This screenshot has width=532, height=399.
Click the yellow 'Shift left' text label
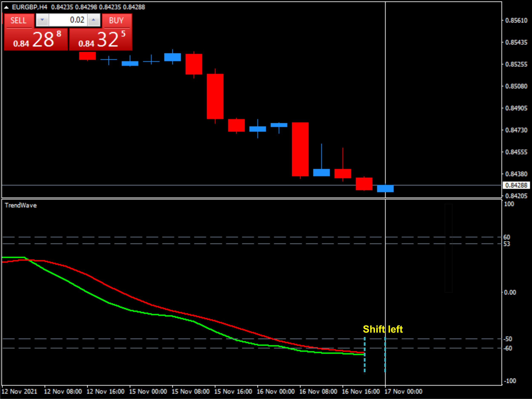(383, 329)
